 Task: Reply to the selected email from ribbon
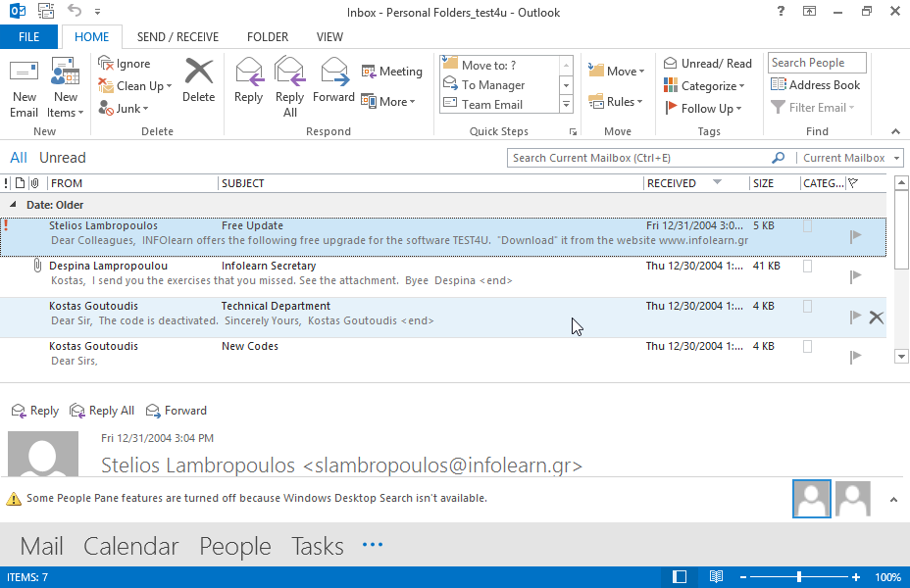click(248, 80)
